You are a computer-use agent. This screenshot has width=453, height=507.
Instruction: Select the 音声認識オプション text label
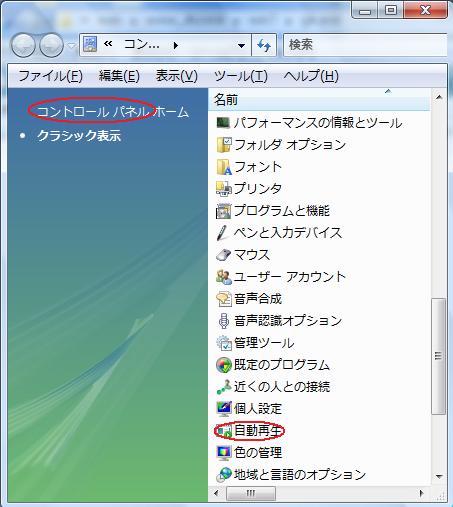[288, 321]
